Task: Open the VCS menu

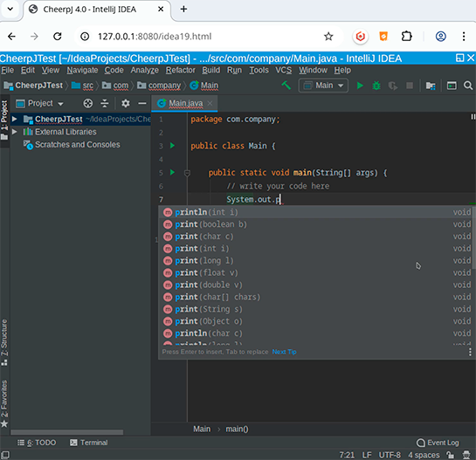Action: pos(284,71)
